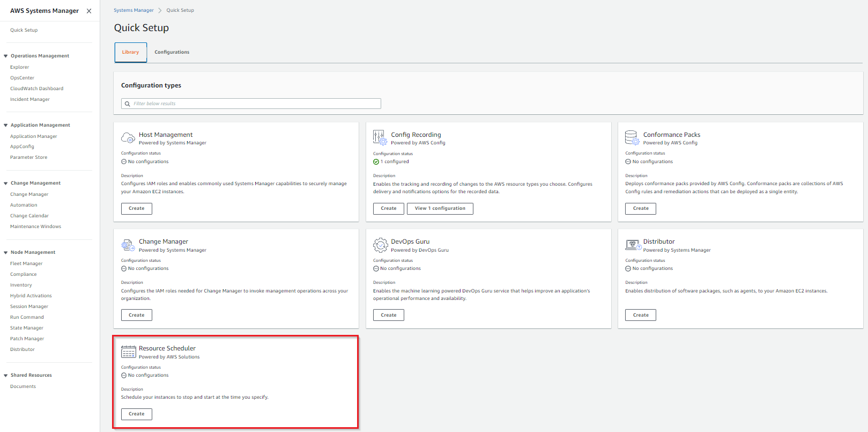The width and height of the screenshot is (868, 432).
Task: Open OpsCenter in the sidebar
Action: click(22, 78)
